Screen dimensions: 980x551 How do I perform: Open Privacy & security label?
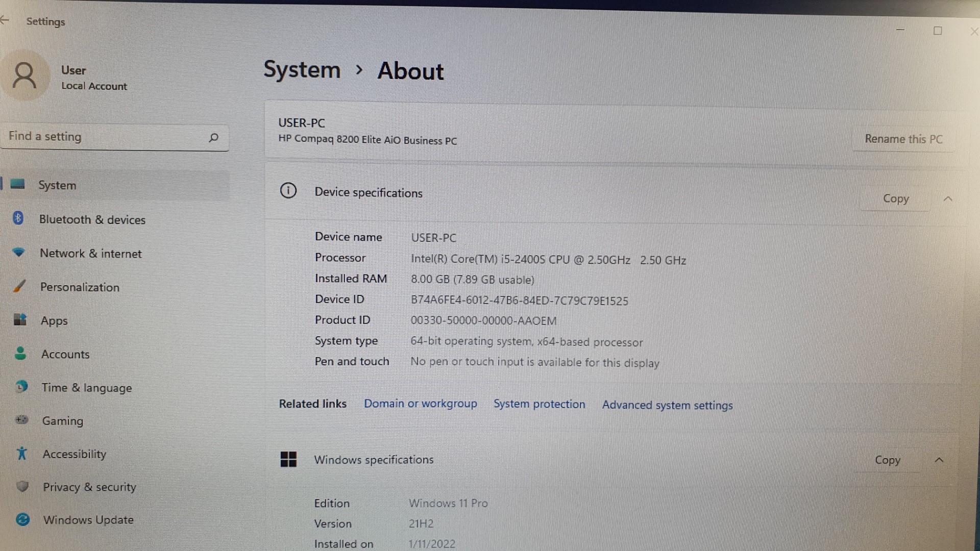(90, 487)
